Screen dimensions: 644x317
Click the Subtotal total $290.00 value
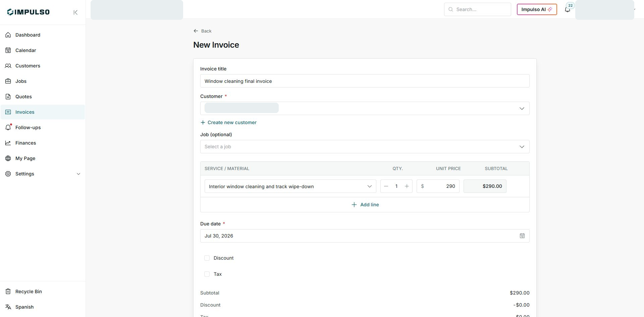coord(520,293)
